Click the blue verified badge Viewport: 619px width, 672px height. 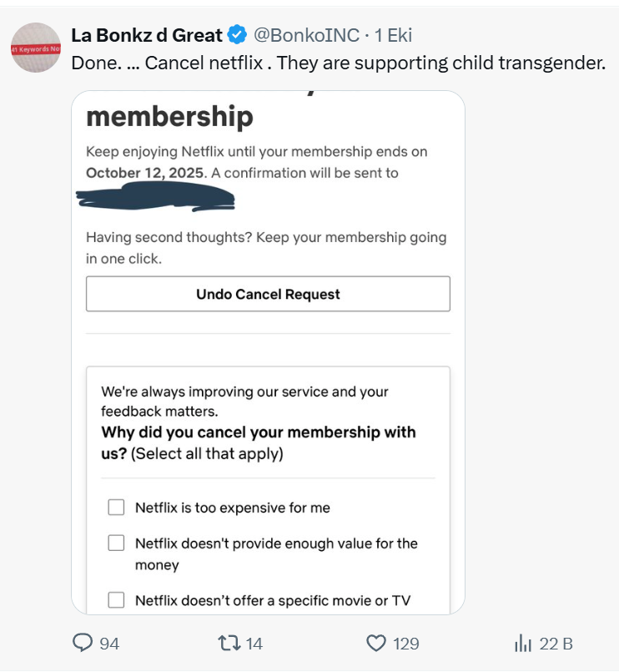[x=237, y=35]
